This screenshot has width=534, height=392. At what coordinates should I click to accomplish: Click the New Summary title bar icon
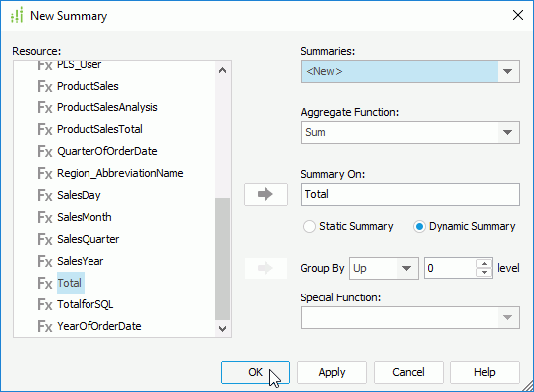(x=17, y=15)
